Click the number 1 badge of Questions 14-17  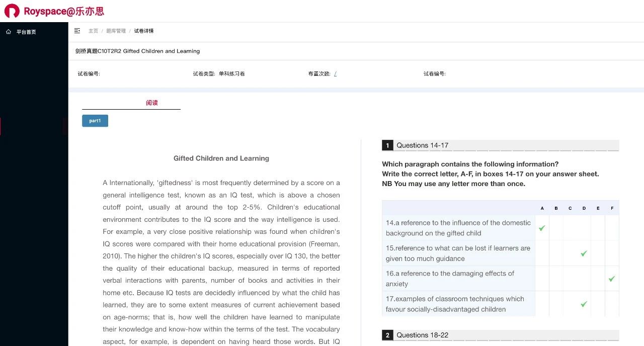(387, 145)
